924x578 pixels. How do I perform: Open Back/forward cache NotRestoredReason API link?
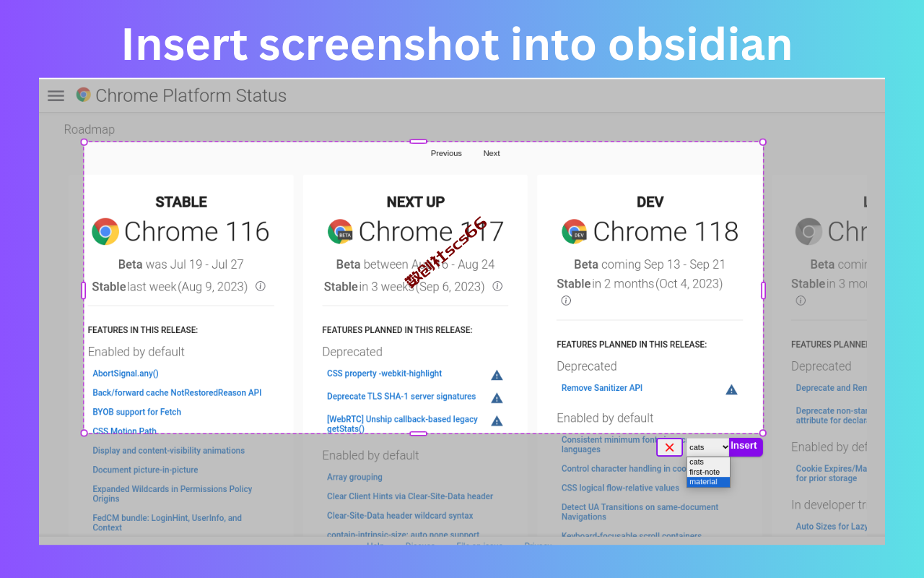click(x=177, y=393)
